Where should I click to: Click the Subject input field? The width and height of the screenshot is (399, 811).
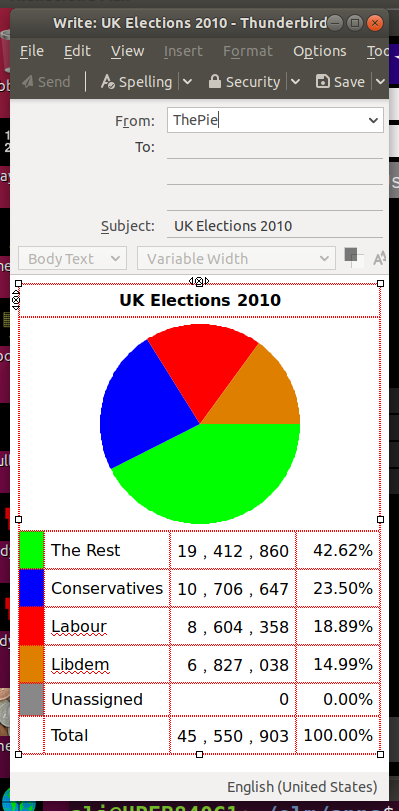click(x=275, y=226)
